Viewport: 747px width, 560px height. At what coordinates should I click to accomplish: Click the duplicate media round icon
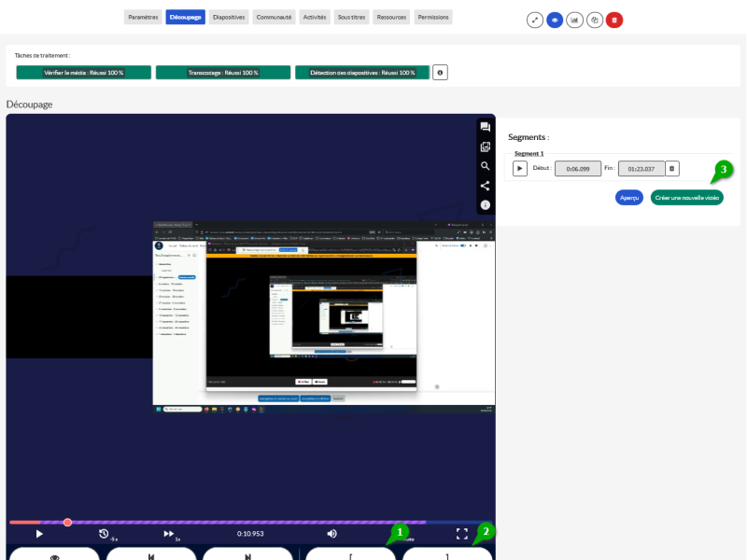pos(595,20)
